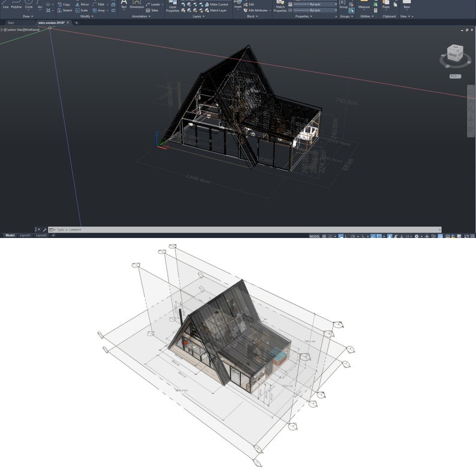Click the Stretch tool
Image resolution: width=476 pixels, height=476 pixels.
[x=65, y=10]
